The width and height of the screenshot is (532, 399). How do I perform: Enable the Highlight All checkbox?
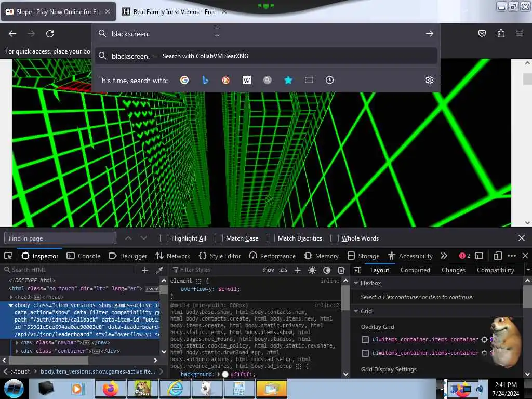point(164,238)
